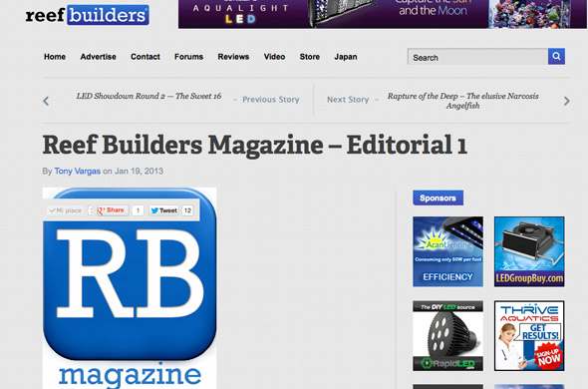The height and width of the screenshot is (389, 588).
Task: Click the date Jan 19, 2013
Action: click(139, 172)
